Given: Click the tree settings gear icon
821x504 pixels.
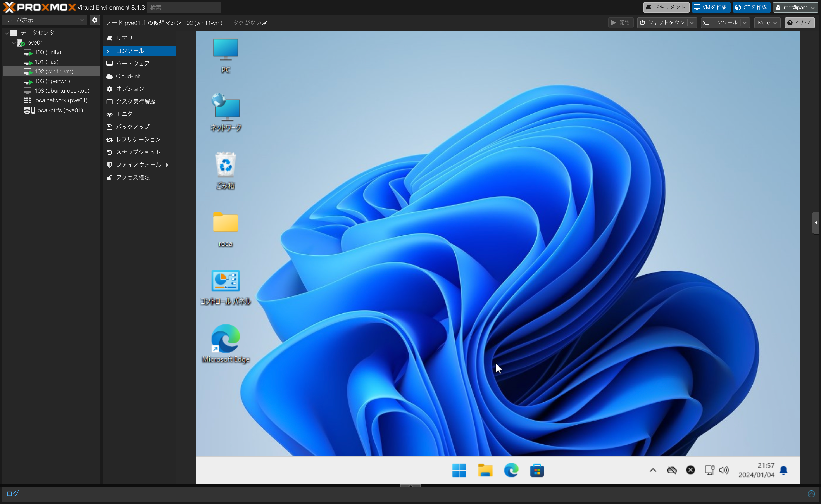Looking at the screenshot, I should 95,20.
